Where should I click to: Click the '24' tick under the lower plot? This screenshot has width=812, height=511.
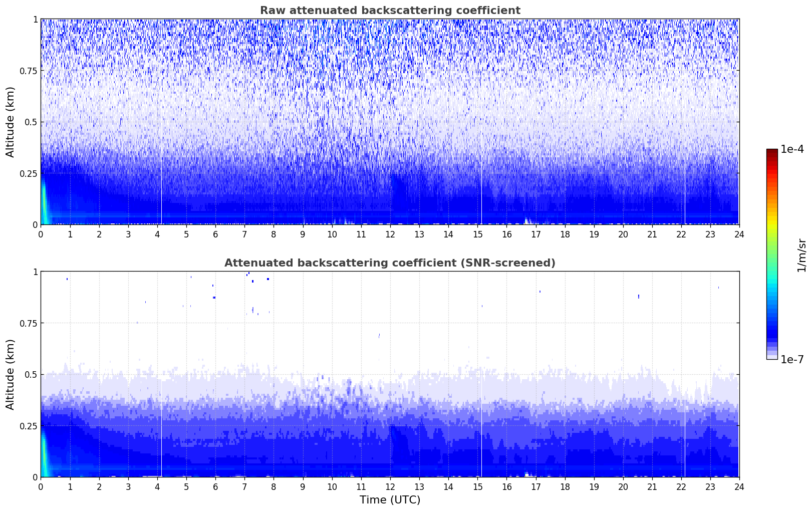(x=739, y=486)
